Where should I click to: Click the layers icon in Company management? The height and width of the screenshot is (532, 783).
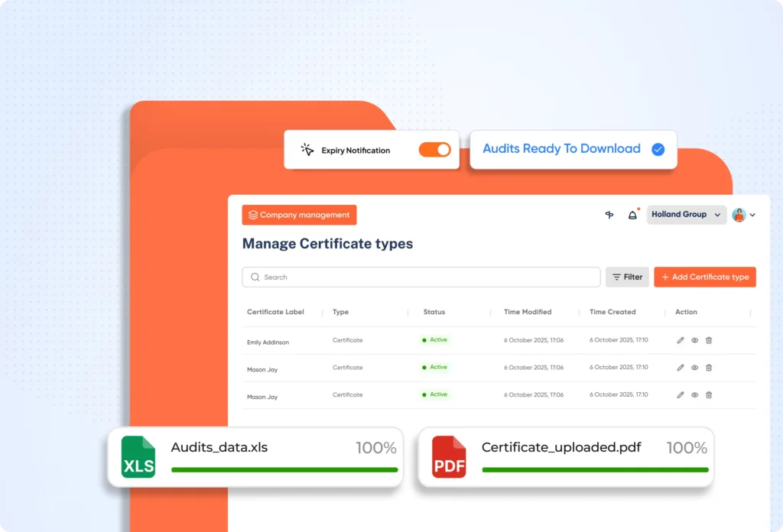252,215
